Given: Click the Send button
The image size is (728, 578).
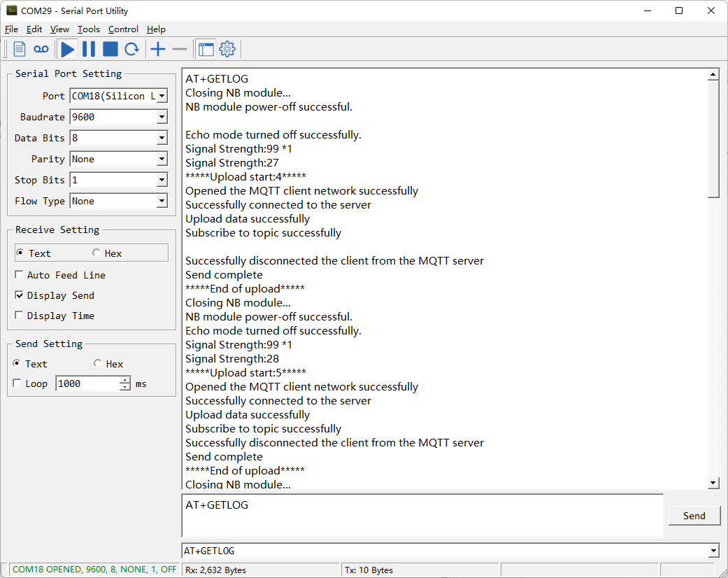Looking at the screenshot, I should coord(694,516).
